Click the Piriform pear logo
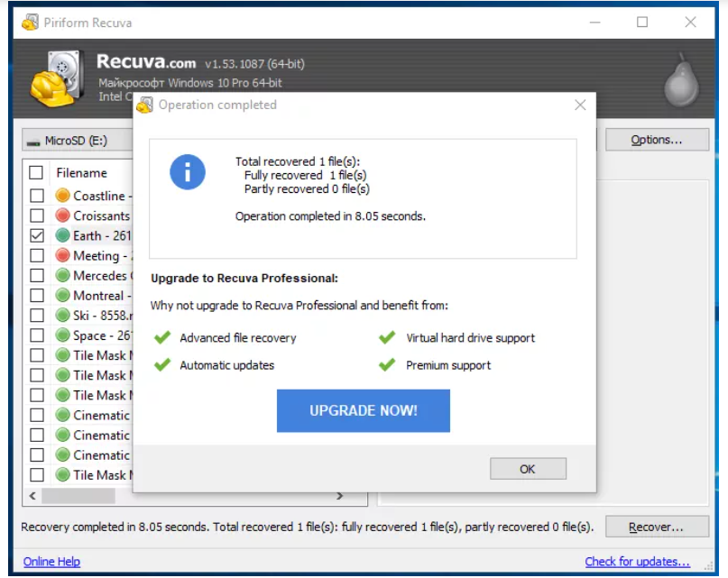728x578 pixels. [x=681, y=79]
